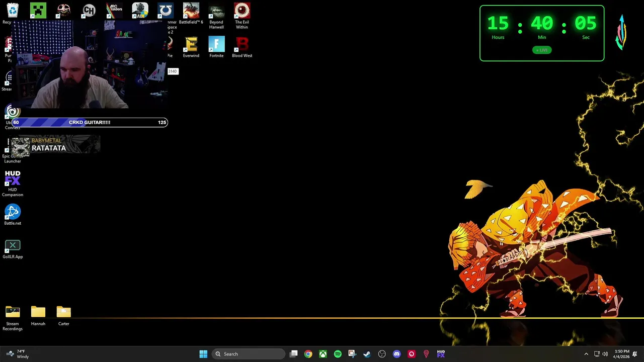Viewport: 644px width, 362px height.
Task: Launch the Blood West shortcut
Action: tap(242, 47)
